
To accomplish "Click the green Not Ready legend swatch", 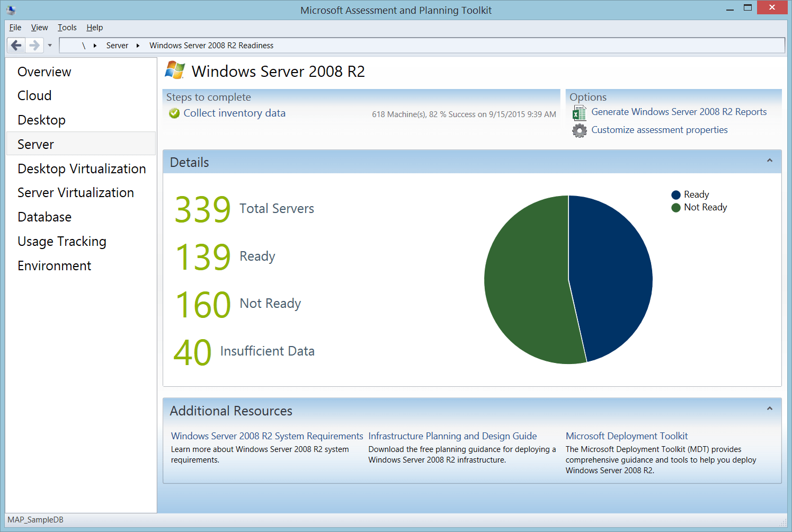I will 675,207.
